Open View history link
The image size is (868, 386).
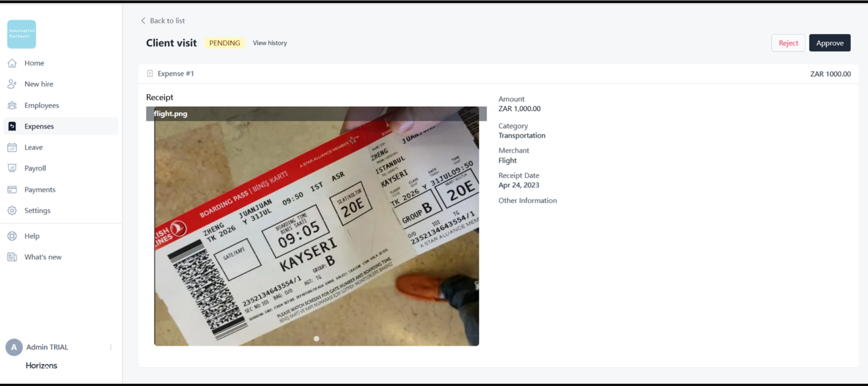[x=270, y=43]
